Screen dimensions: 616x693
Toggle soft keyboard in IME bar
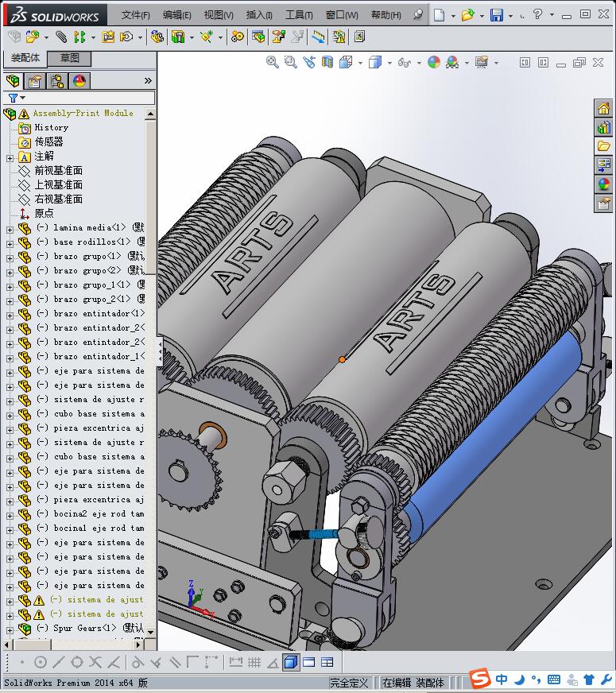(x=554, y=679)
